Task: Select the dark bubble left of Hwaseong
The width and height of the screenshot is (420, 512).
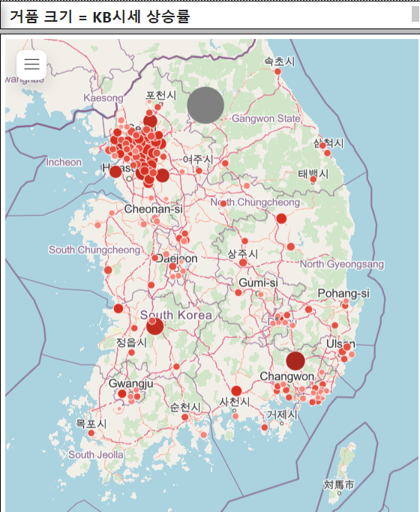Action: click(115, 172)
